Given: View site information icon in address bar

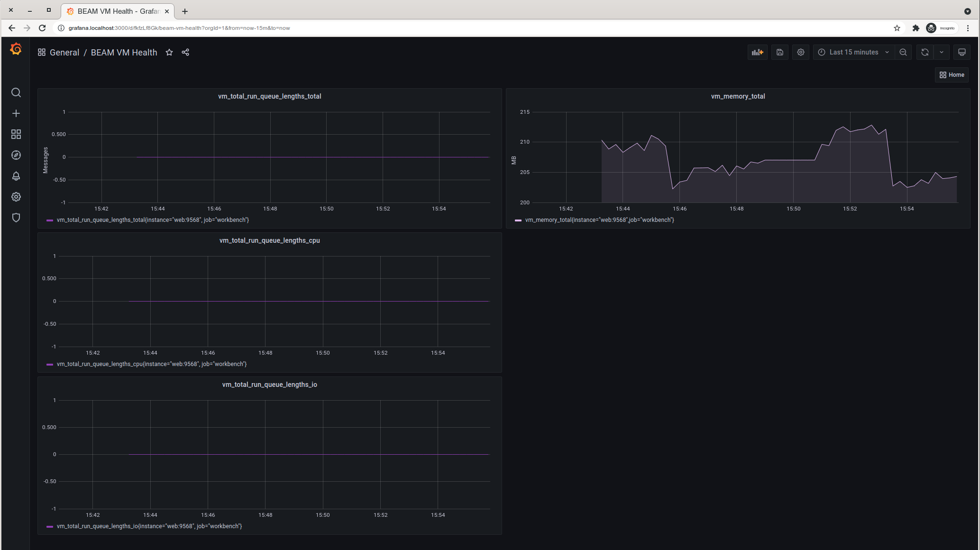Looking at the screenshot, I should [61, 28].
